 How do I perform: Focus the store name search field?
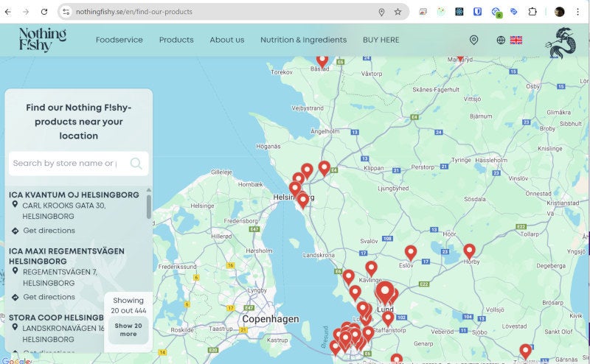click(x=69, y=163)
